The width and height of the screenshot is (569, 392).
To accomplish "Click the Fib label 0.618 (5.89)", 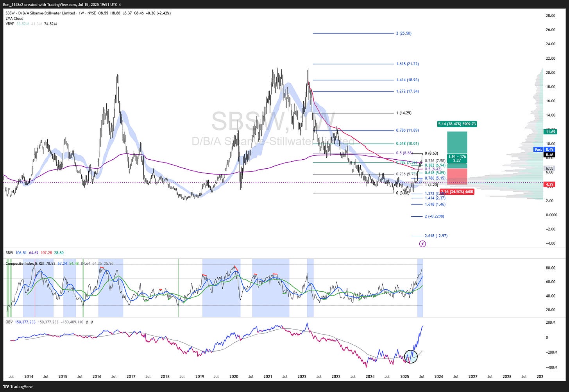I will click(x=435, y=173).
